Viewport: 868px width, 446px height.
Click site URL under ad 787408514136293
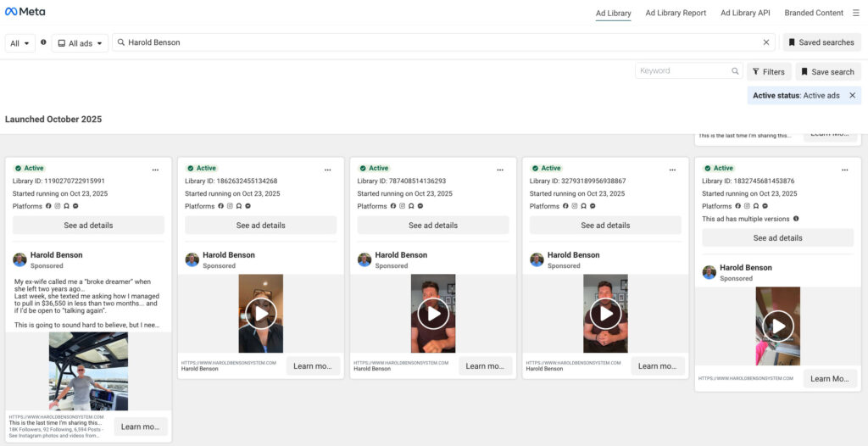pos(401,362)
